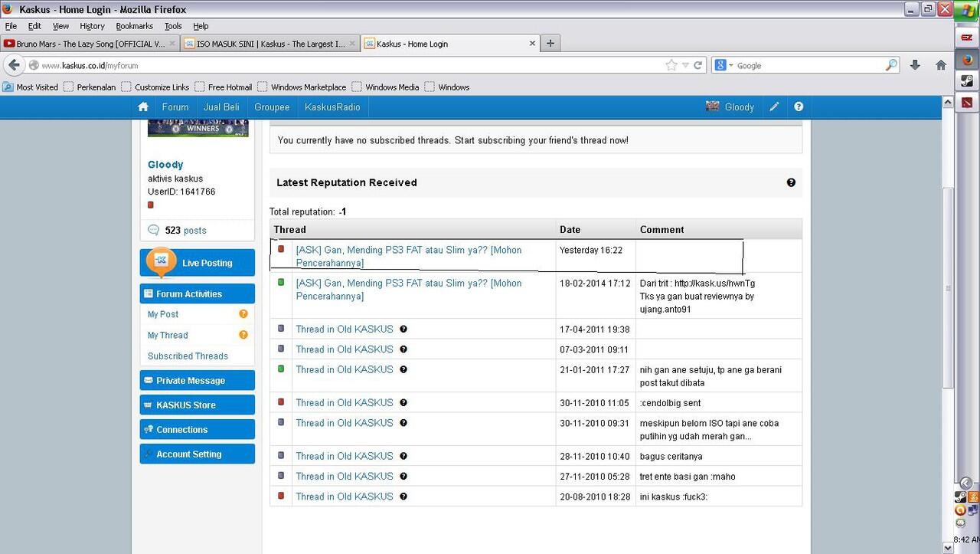This screenshot has height=554, width=980.
Task: Open the pencil edit icon beside Gloody
Action: point(774,107)
